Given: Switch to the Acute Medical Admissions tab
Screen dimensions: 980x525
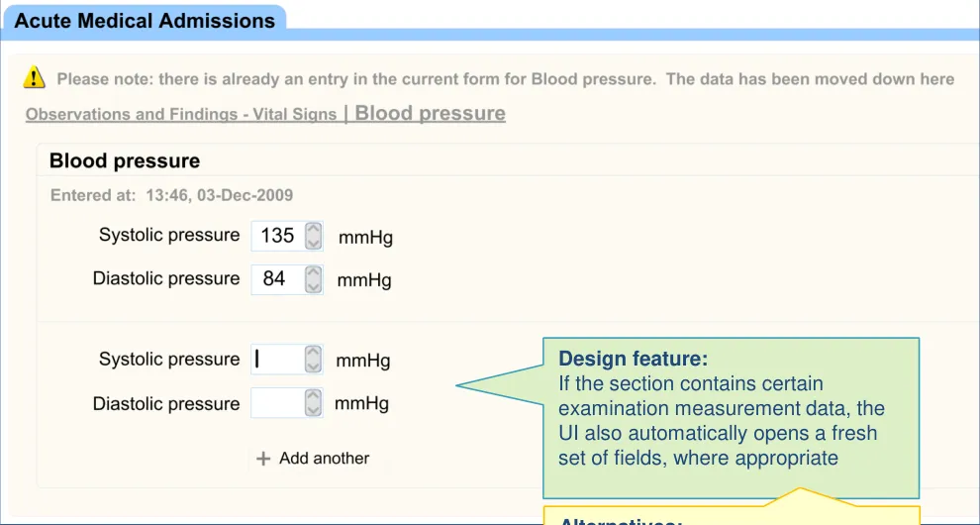Looking at the screenshot, I should pyautogui.click(x=145, y=21).
